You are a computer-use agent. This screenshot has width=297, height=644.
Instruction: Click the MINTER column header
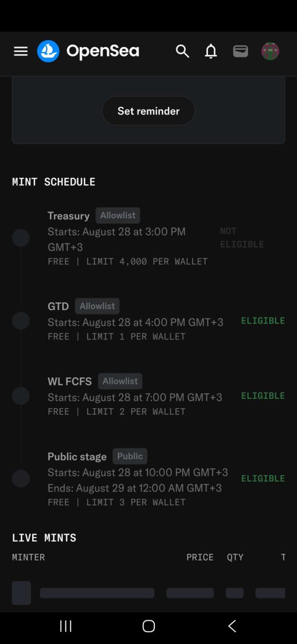[28, 557]
